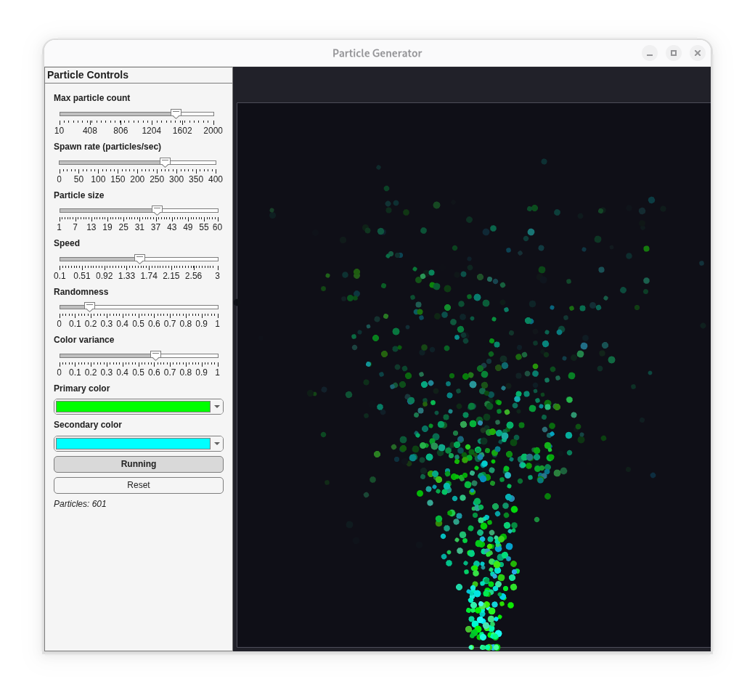This screenshot has width=755, height=700.
Task: Toggle the Running button to pause
Action: click(x=139, y=465)
